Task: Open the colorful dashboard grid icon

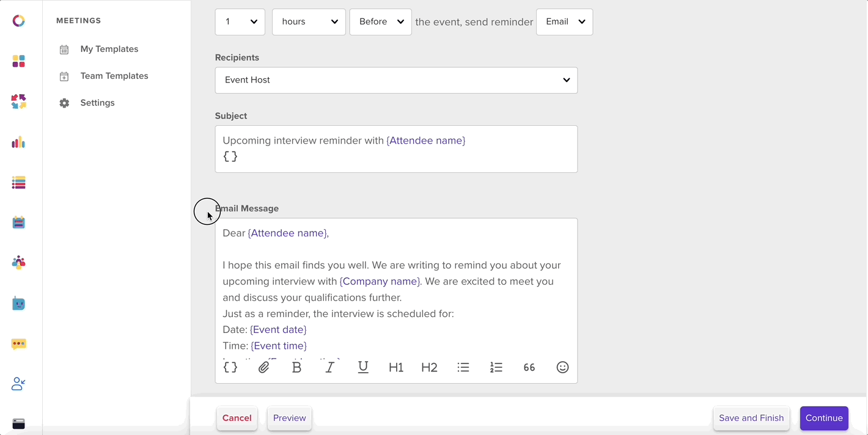Action: click(x=19, y=61)
